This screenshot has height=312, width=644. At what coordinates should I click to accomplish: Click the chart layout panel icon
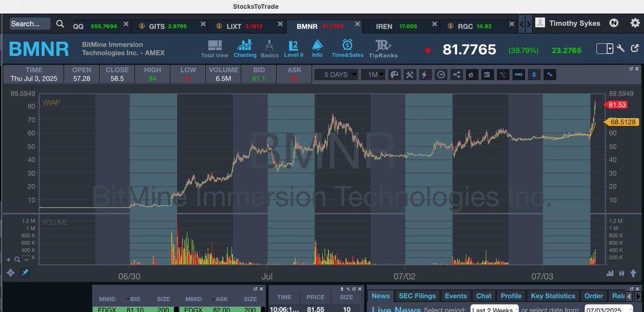pos(487,75)
